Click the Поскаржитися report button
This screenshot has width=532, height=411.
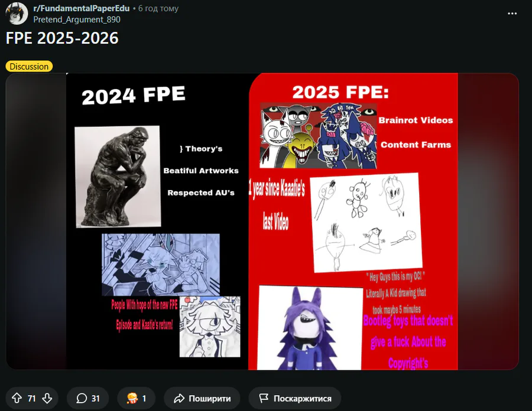coord(295,398)
